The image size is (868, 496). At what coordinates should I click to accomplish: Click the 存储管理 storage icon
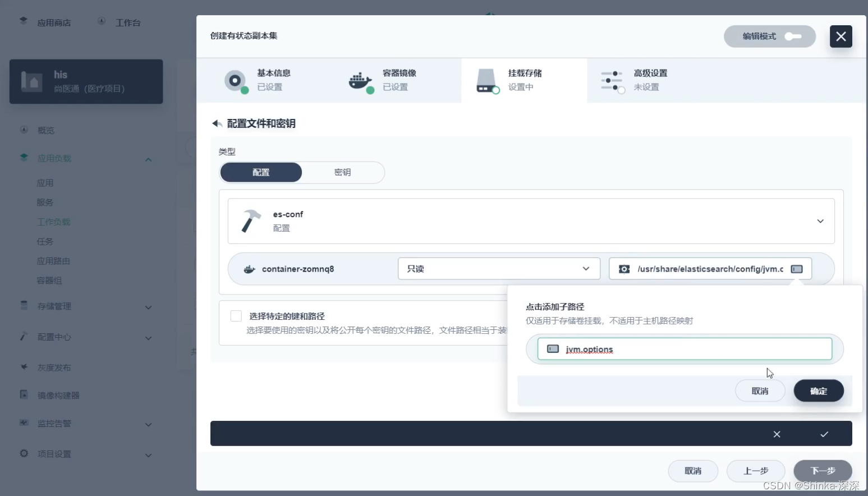(24, 305)
